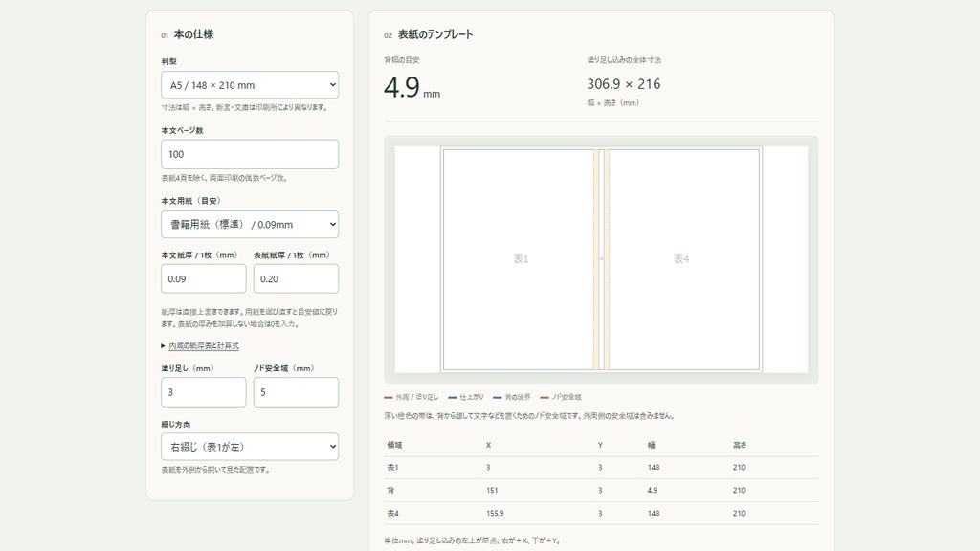Click the 306.9 × 216 overall dimensions value
This screenshot has width=980, height=551.
(624, 84)
